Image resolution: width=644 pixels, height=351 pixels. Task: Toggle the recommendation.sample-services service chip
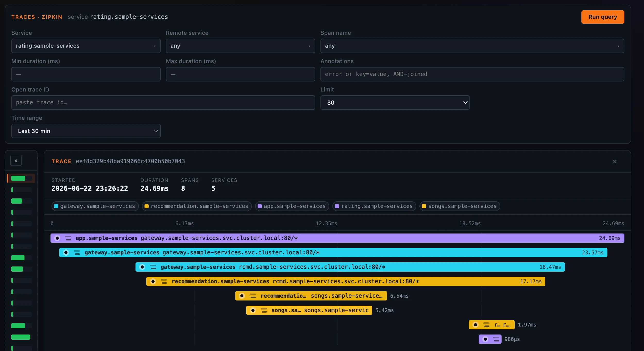197,206
